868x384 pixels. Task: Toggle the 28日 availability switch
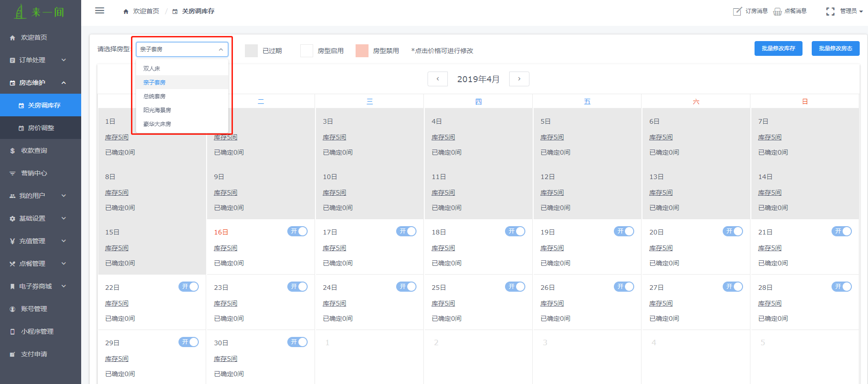(x=841, y=287)
